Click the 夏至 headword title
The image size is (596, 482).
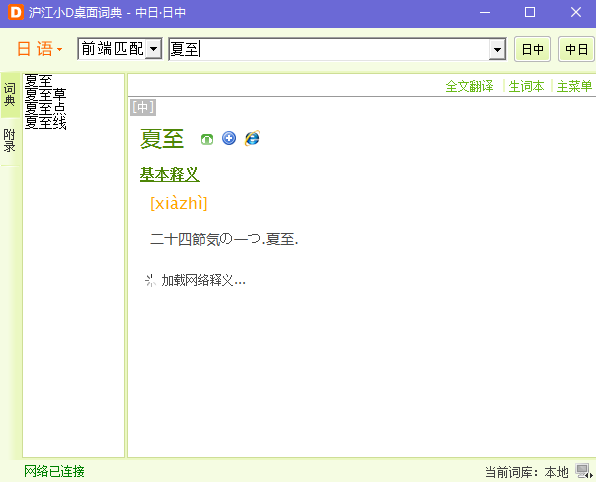coord(162,138)
